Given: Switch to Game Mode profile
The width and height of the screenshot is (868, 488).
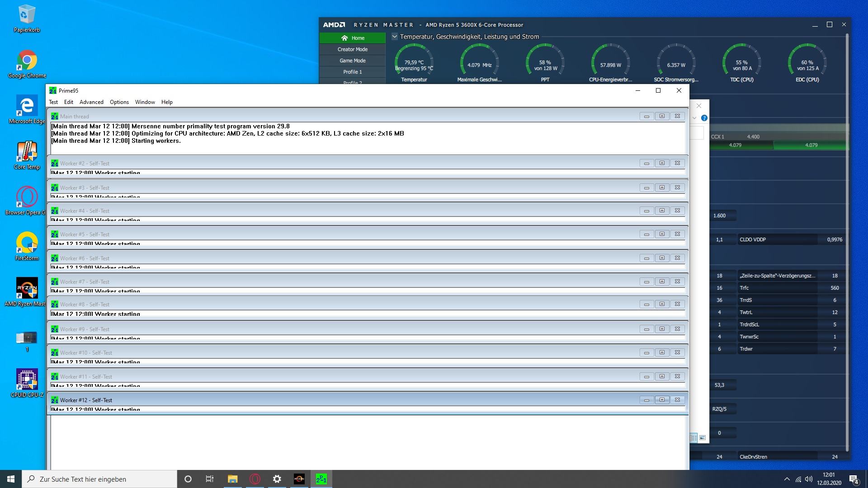Looking at the screenshot, I should click(x=352, y=61).
